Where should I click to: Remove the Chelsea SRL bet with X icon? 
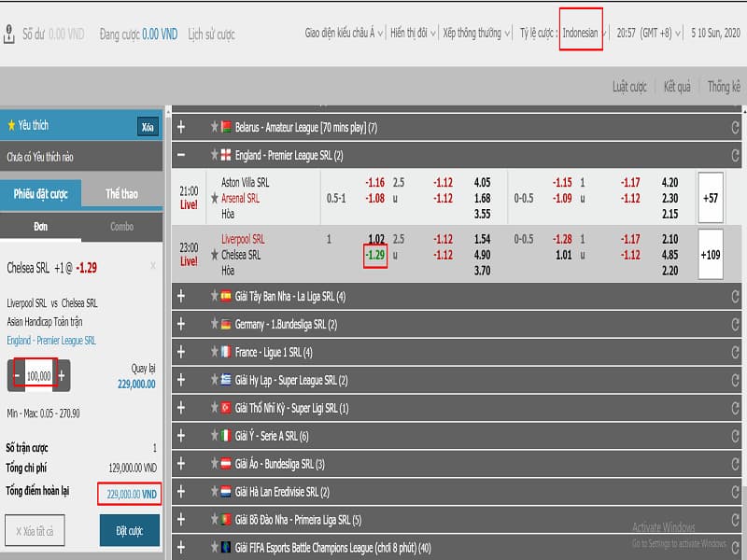pos(153,266)
